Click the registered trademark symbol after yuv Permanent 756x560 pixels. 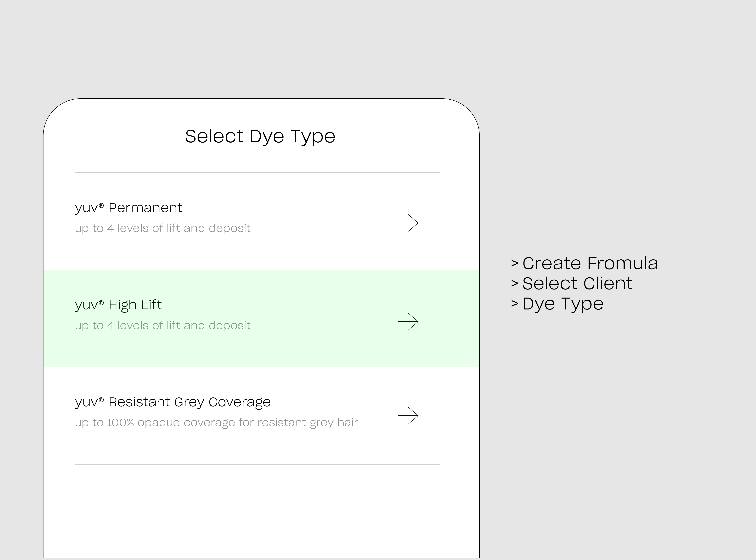coord(101,205)
